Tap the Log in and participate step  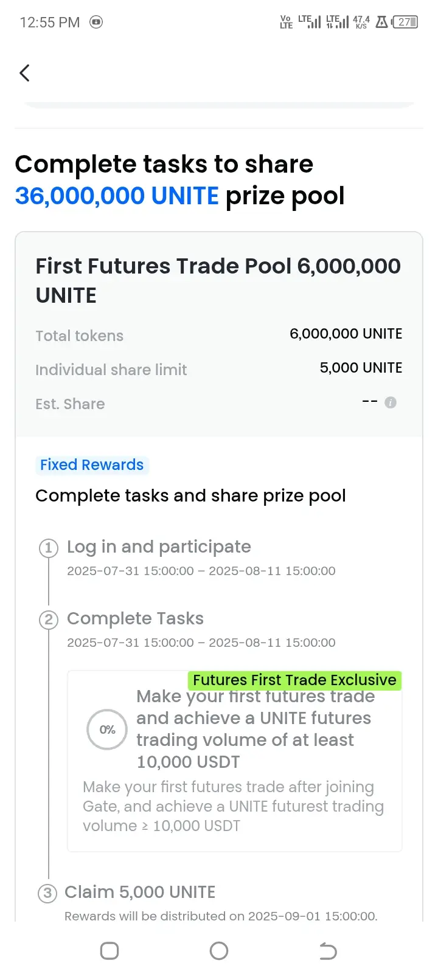(x=159, y=547)
